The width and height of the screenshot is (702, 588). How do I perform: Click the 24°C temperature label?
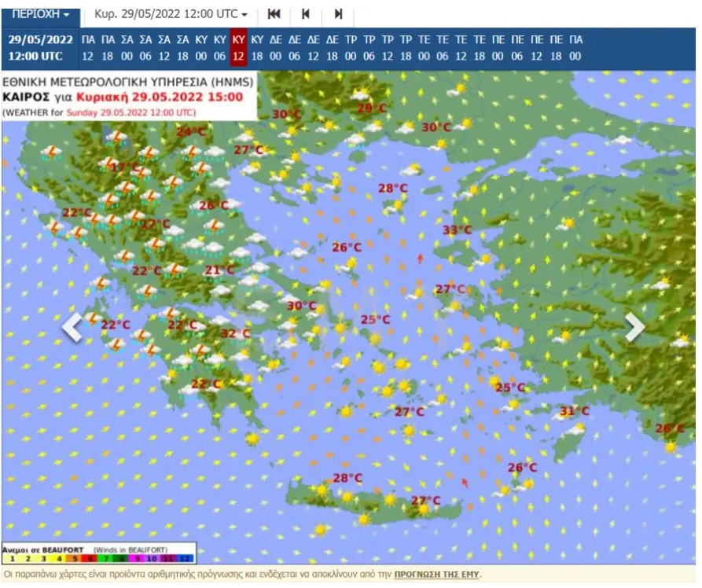(x=191, y=131)
